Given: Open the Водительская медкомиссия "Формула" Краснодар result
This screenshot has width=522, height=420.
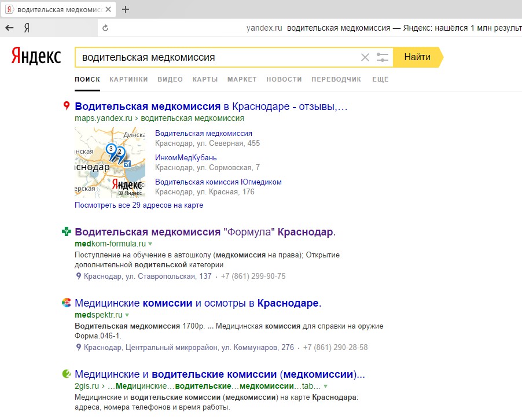Looking at the screenshot, I should (205, 231).
